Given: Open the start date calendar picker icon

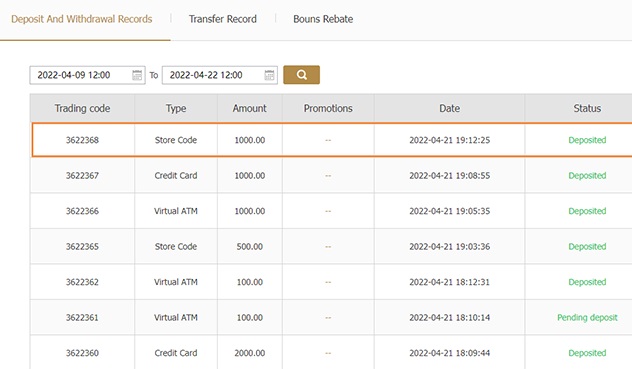Looking at the screenshot, I should click(137, 75).
